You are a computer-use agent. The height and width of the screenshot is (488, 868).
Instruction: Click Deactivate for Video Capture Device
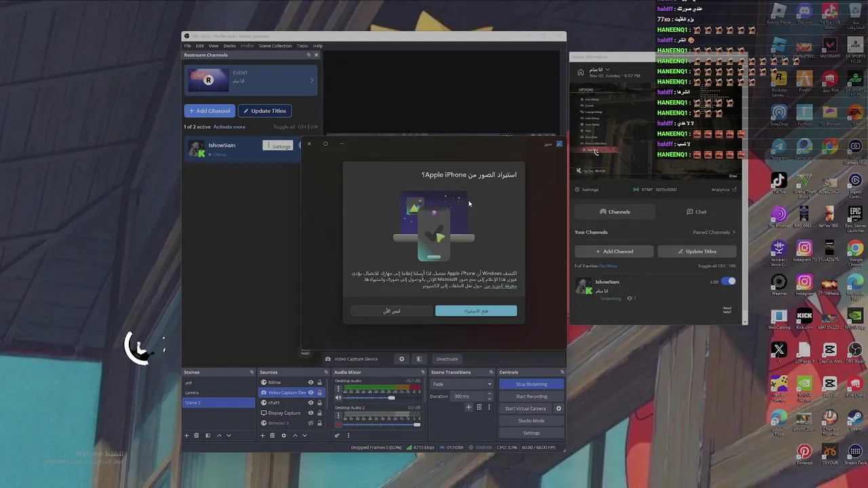(447, 359)
